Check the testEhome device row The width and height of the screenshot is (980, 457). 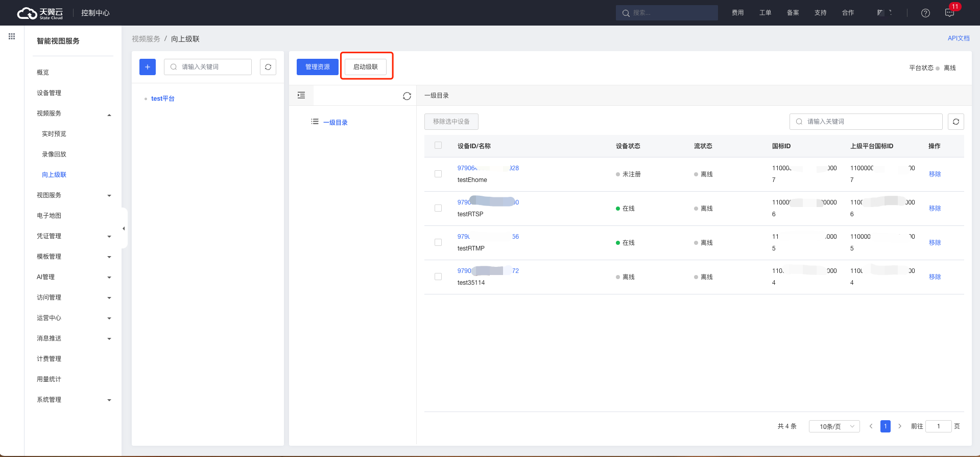tap(438, 174)
